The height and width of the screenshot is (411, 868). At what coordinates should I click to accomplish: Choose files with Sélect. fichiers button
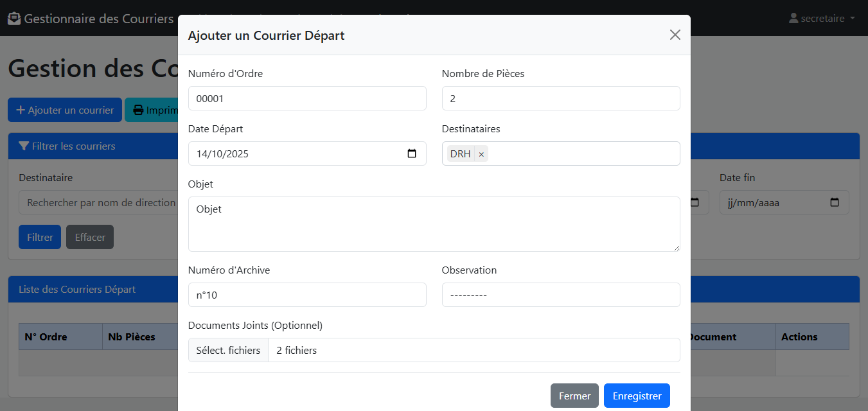tap(228, 350)
